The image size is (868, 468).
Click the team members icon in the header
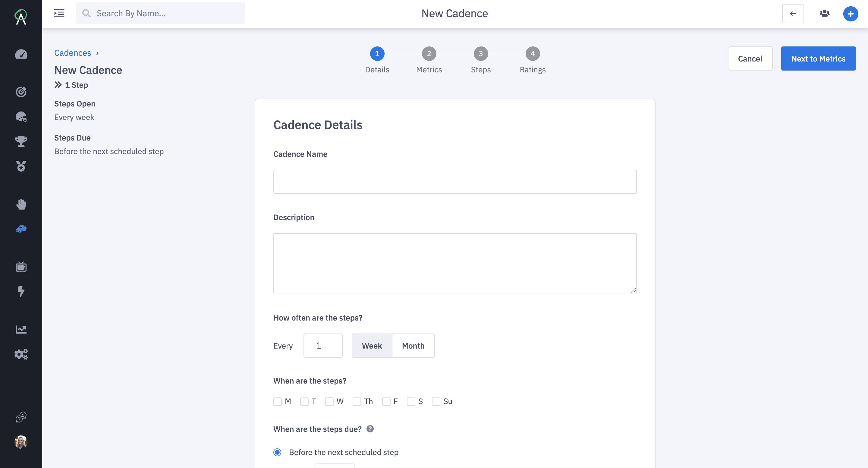(824, 14)
